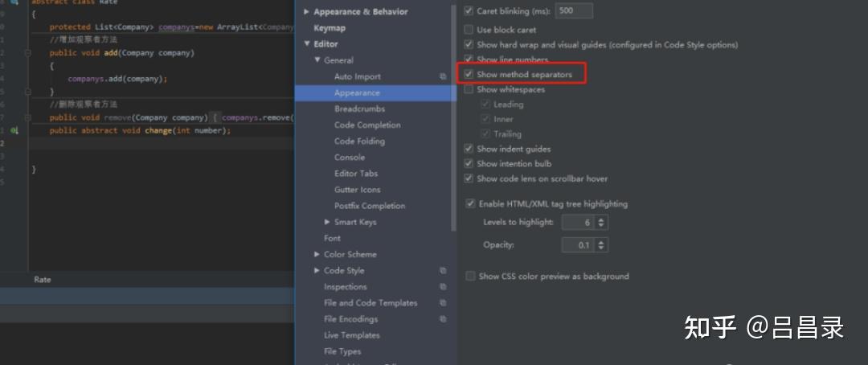Image resolution: width=868 pixels, height=365 pixels.
Task: Click the fold icon beside the add method
Action: tap(28, 53)
